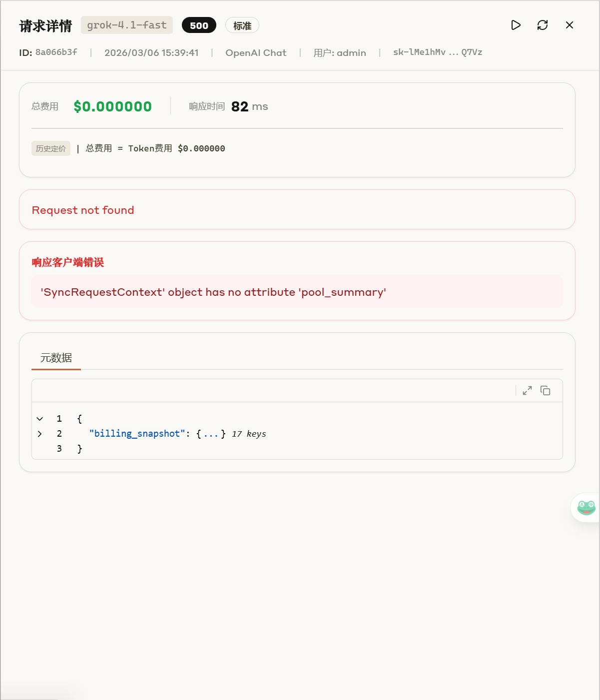Click the 用户: admin label
Screen dimensions: 600x700
pyautogui.click(x=340, y=52)
